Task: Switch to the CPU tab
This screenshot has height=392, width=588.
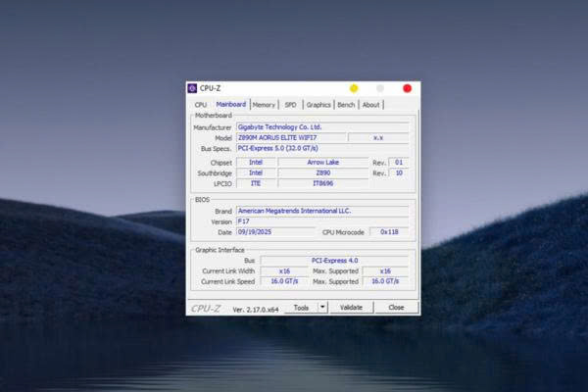Action: tap(201, 105)
